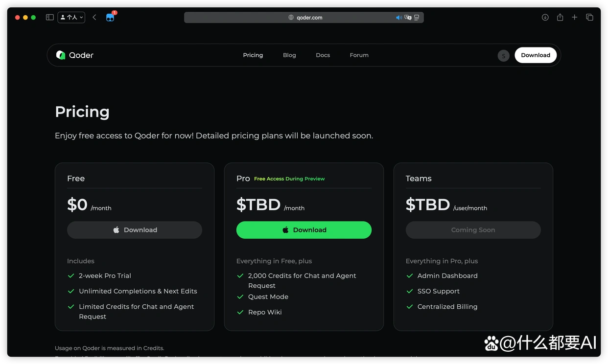Open the user avatar menu
Viewport: 608px width, 364px height.
click(503, 56)
